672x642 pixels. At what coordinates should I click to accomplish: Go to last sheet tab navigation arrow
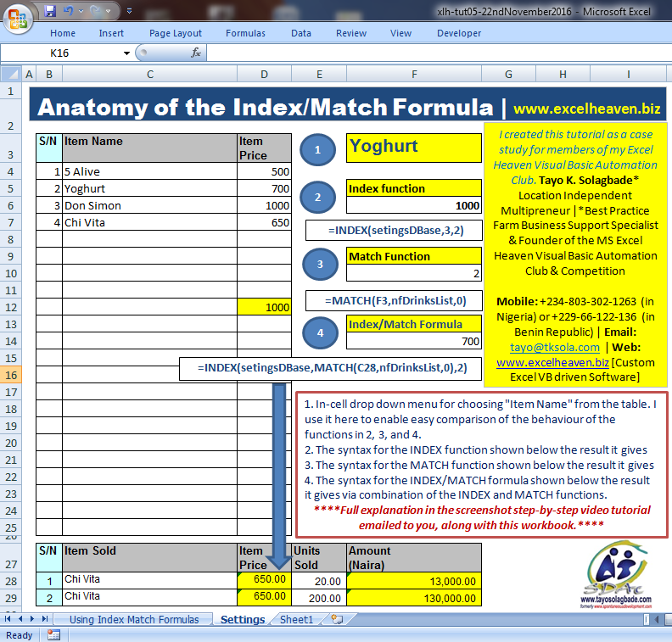pyautogui.click(x=45, y=619)
